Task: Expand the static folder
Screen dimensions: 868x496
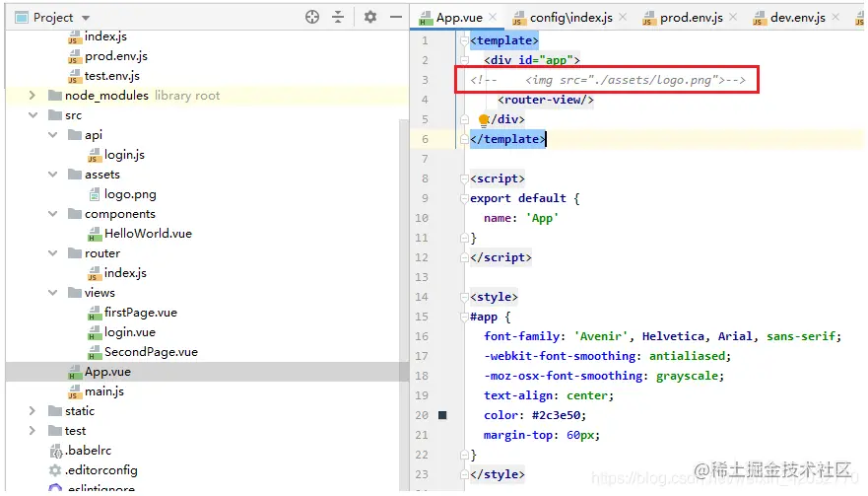Action: (x=33, y=410)
